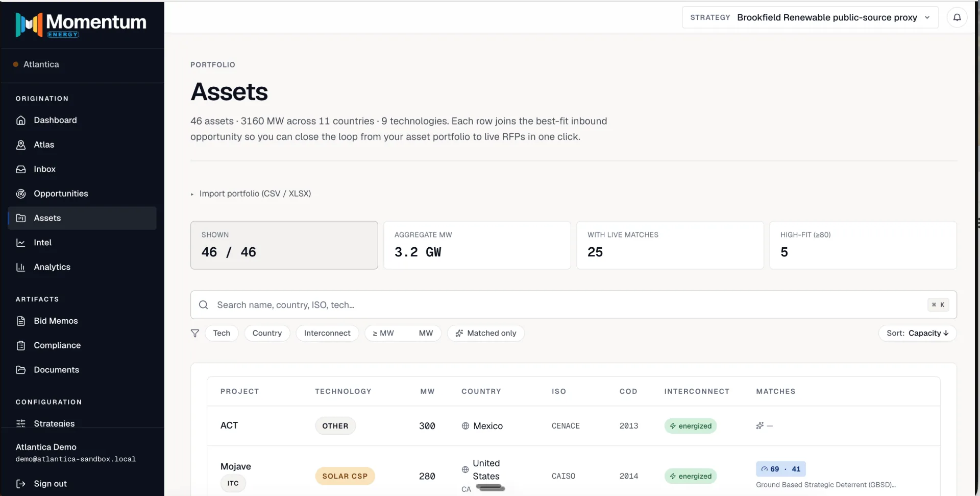
Task: Open the Mojave project name
Action: point(236,466)
